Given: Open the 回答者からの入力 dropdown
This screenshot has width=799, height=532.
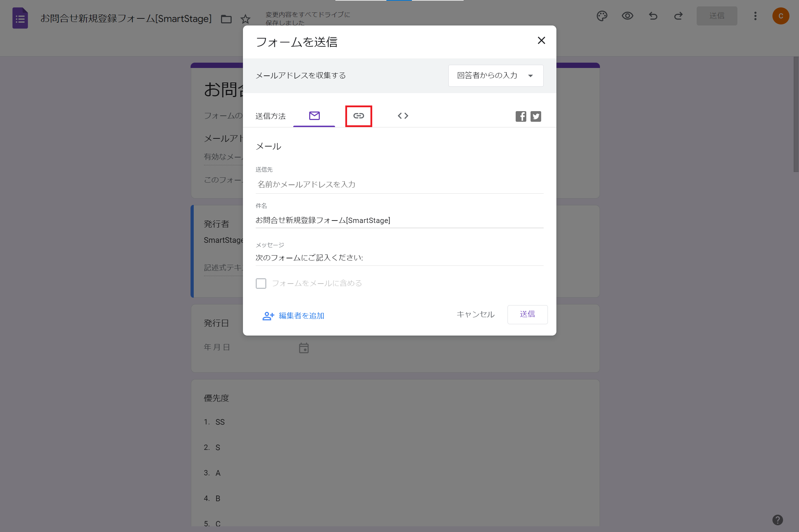Looking at the screenshot, I should pos(496,75).
